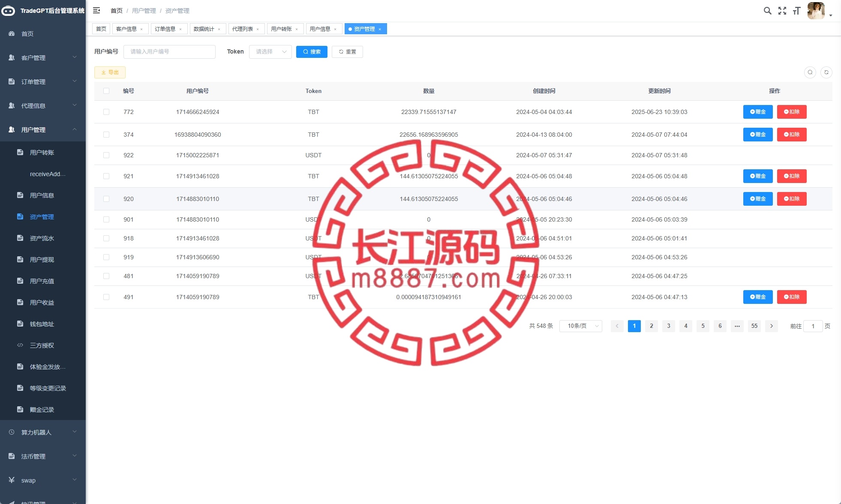
Task: Close the 数据统计 tab
Action: tap(219, 29)
